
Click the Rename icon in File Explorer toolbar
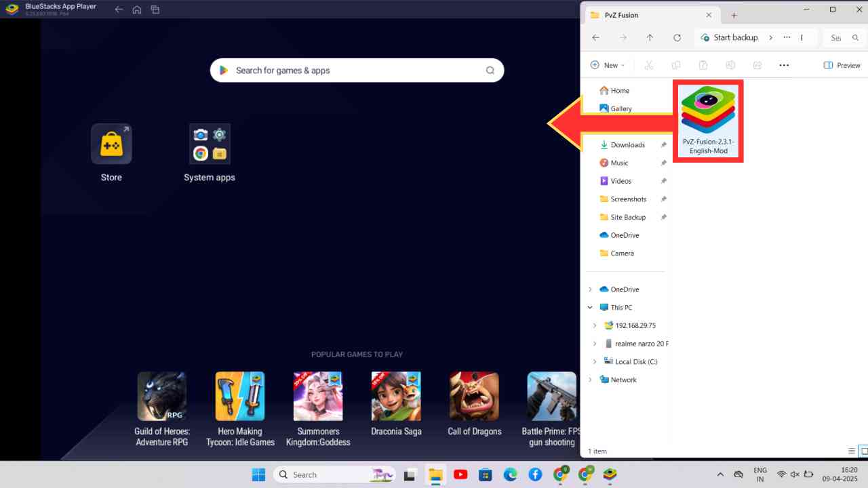(x=730, y=64)
